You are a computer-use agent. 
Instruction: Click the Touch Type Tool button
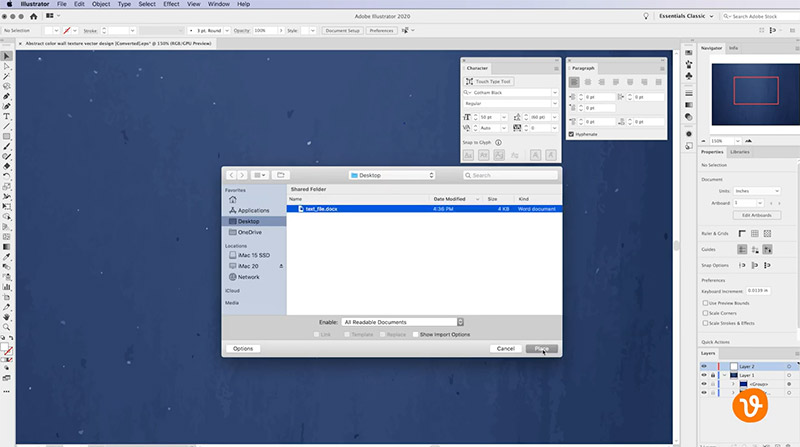point(489,82)
